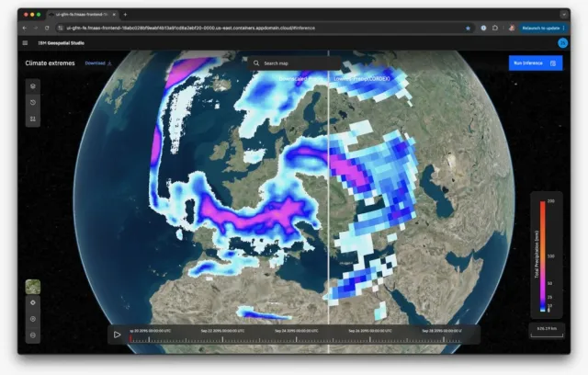Click the Run Inference button
588x375 pixels.
coord(536,63)
